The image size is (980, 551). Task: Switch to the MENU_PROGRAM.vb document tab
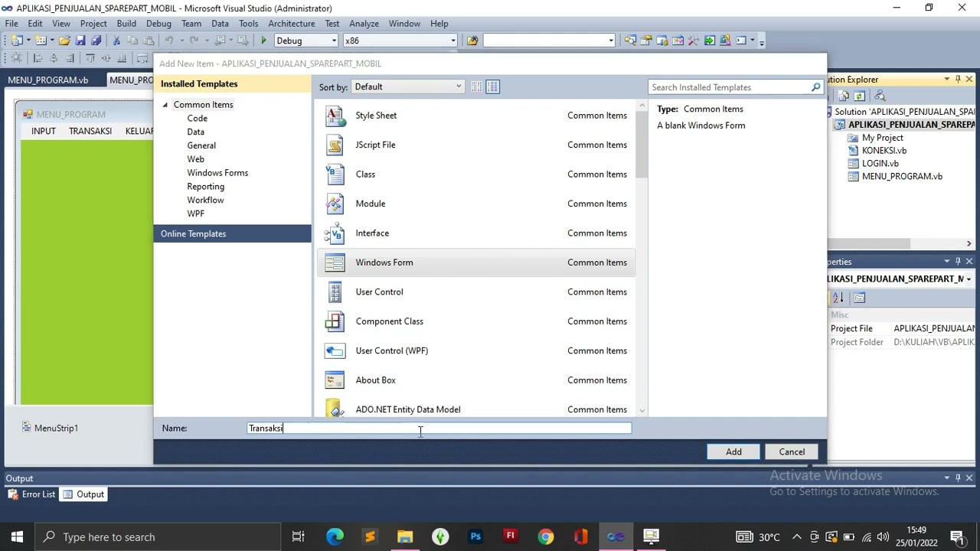pyautogui.click(x=48, y=80)
